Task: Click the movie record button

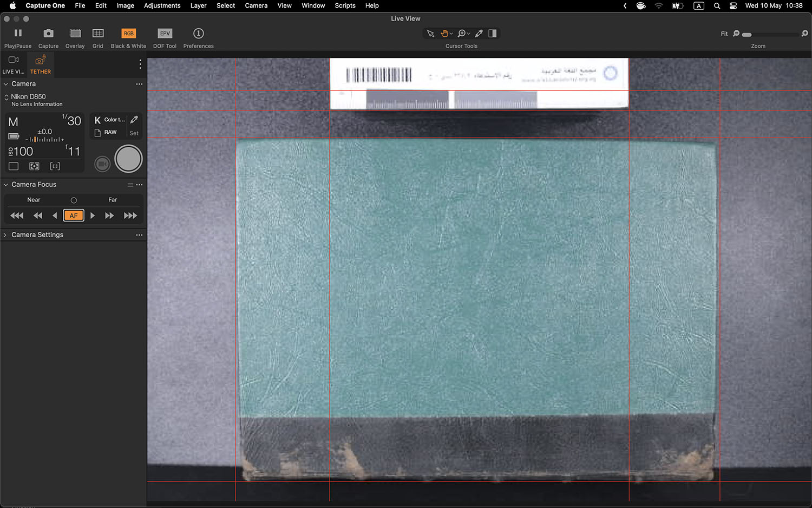Action: coord(102,164)
